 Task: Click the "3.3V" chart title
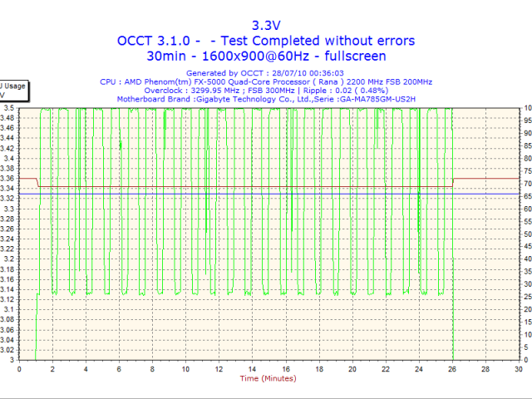coord(266,26)
